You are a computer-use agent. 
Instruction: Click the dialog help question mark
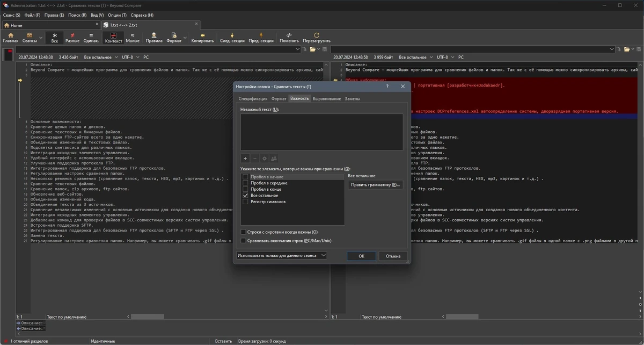pos(387,87)
